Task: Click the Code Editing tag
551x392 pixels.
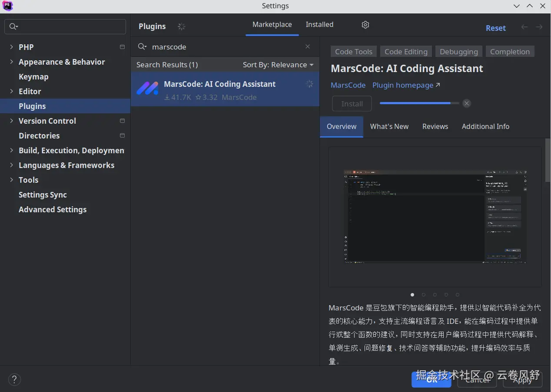Action: point(406,52)
